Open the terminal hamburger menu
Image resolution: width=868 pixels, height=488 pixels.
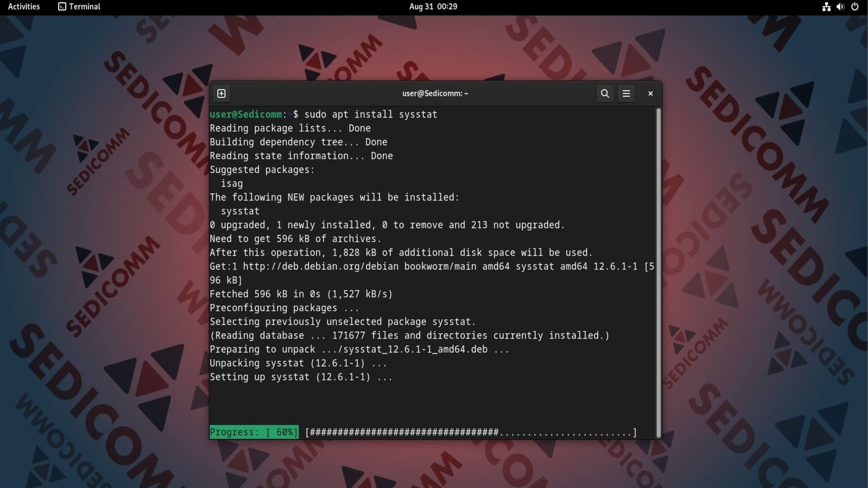(x=626, y=94)
